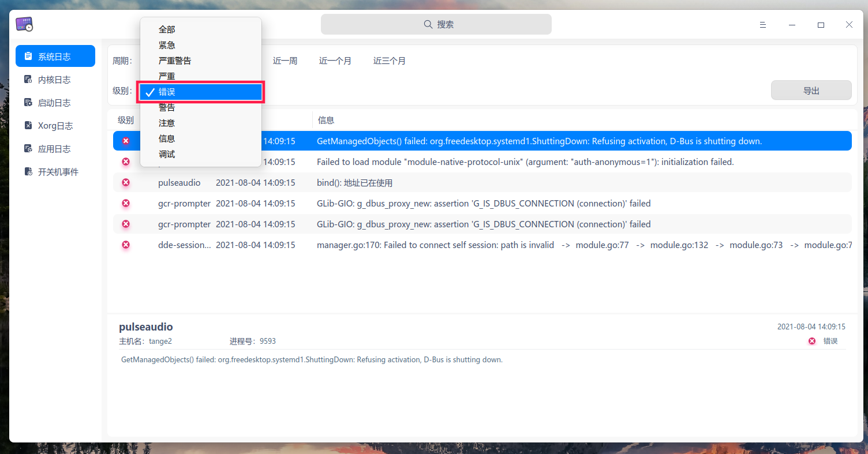Screen dimensions: 868x454
Task: Open System Log via 系统日志 sidebar icon
Action: 28,57
